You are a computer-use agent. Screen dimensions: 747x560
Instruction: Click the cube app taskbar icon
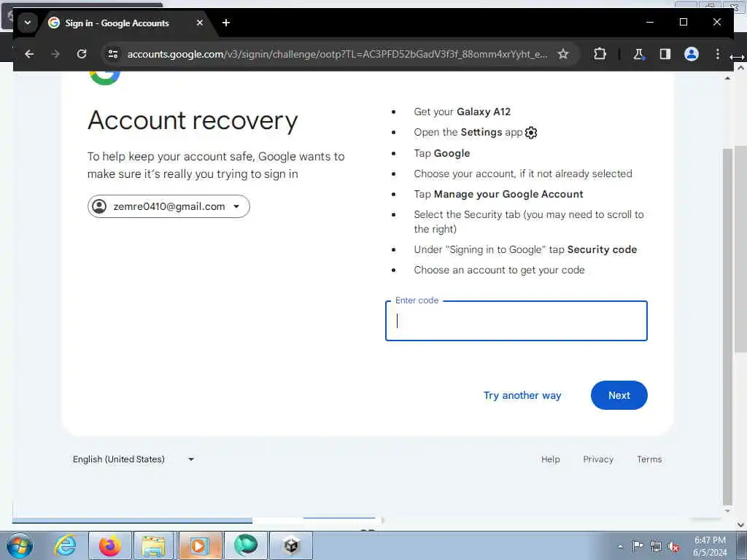pyautogui.click(x=291, y=545)
